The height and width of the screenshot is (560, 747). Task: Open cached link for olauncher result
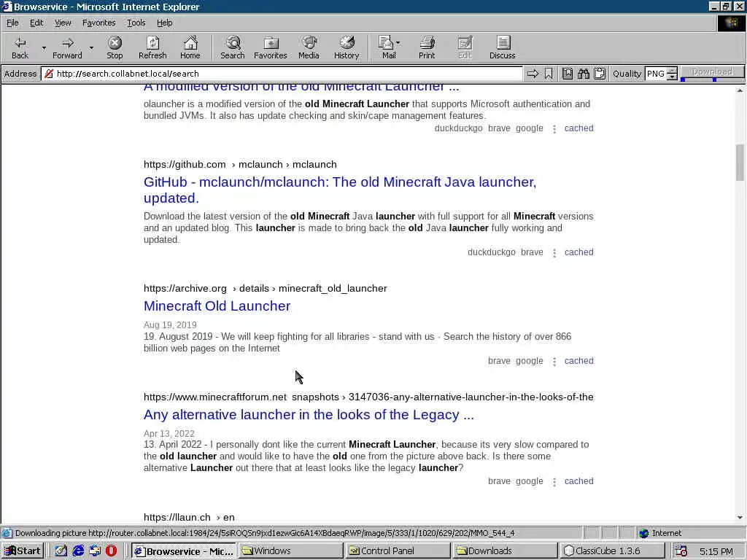tap(578, 128)
